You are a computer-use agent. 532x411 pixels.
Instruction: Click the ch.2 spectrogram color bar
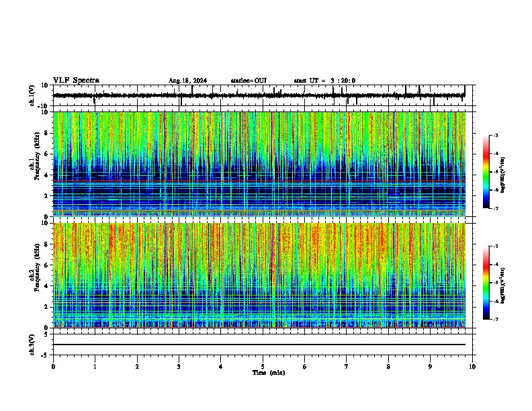(x=486, y=283)
